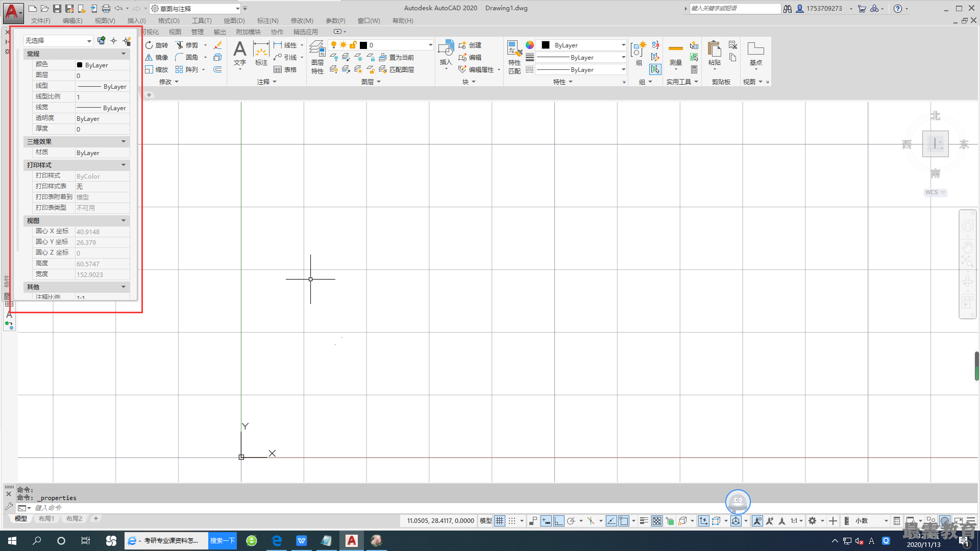Open Layer Properties (图层特性) manager
Image resolution: width=980 pixels, height=551 pixels.
point(317,57)
